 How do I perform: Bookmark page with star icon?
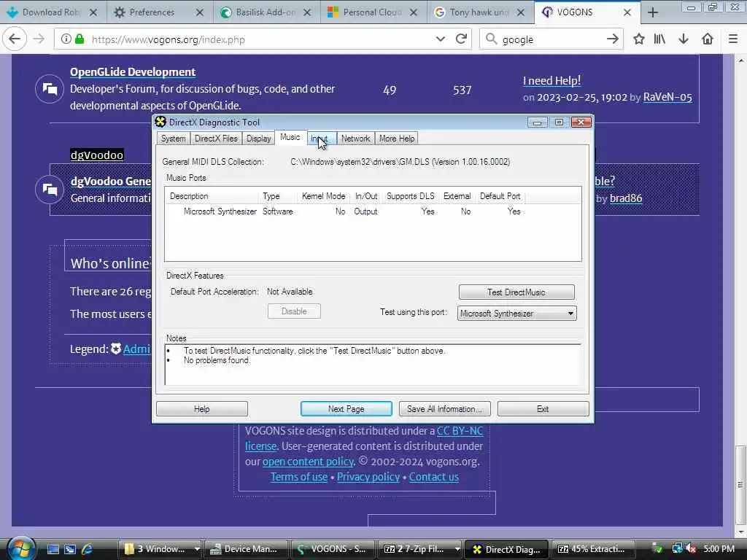639,39
